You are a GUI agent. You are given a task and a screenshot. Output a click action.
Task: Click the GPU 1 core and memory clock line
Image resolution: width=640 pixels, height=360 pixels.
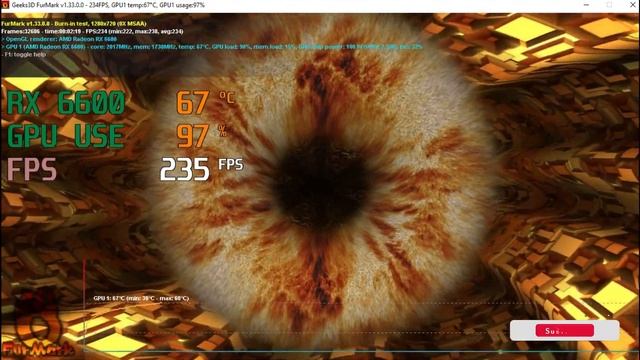(212, 47)
